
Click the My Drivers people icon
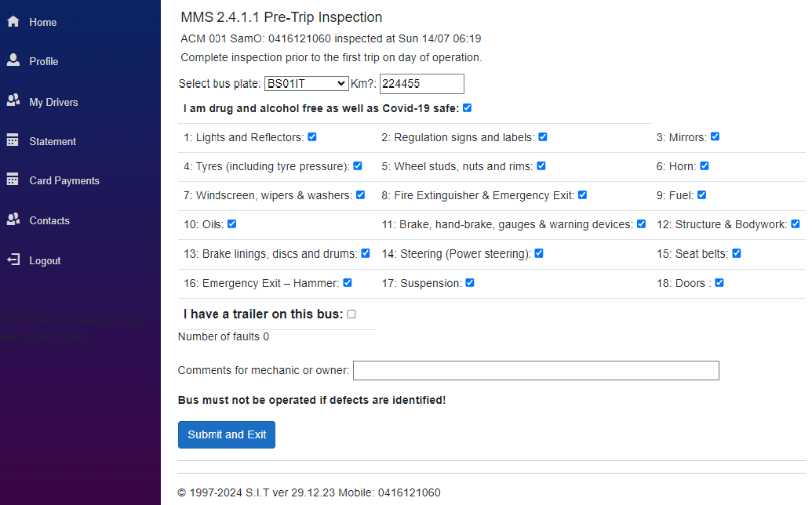click(13, 100)
